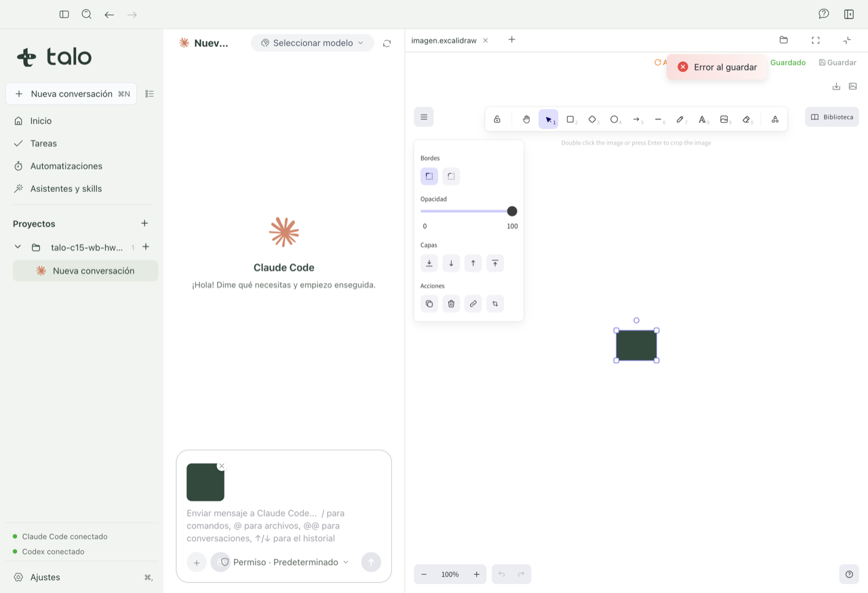Expand the Permiso Predeterminado dropdown

[x=284, y=562]
